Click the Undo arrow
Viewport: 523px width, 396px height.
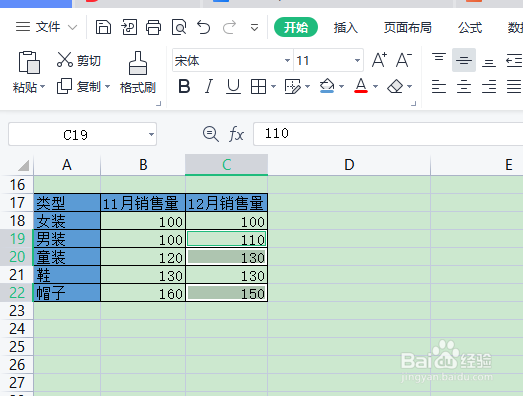point(204,27)
